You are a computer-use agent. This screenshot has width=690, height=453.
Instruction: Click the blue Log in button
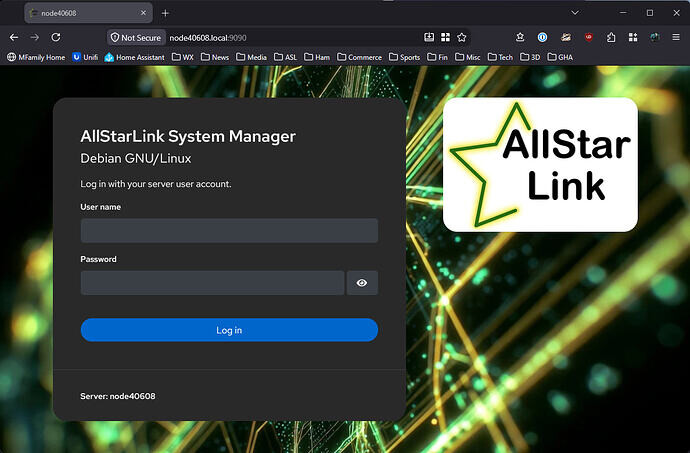coord(229,330)
